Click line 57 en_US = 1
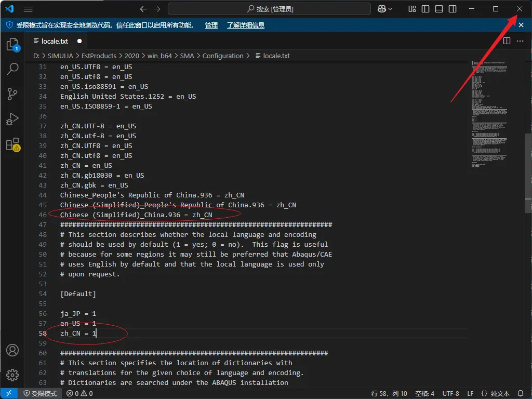 coord(78,323)
